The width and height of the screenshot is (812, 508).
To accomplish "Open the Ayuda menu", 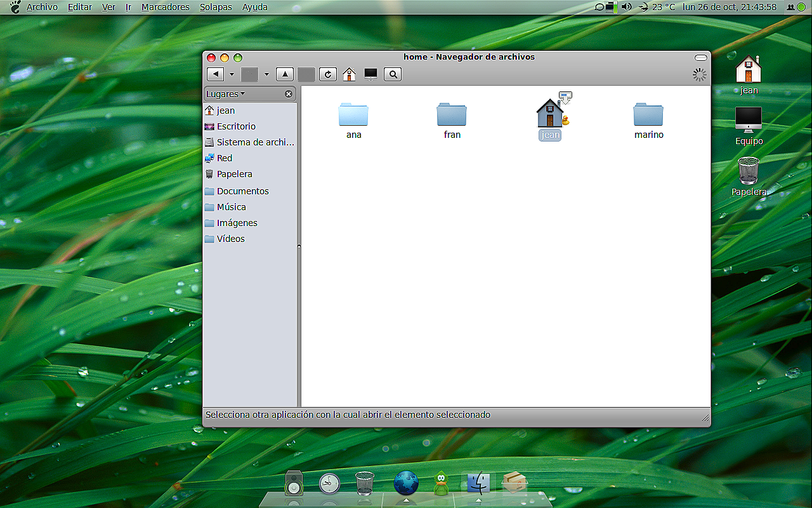I will click(254, 7).
